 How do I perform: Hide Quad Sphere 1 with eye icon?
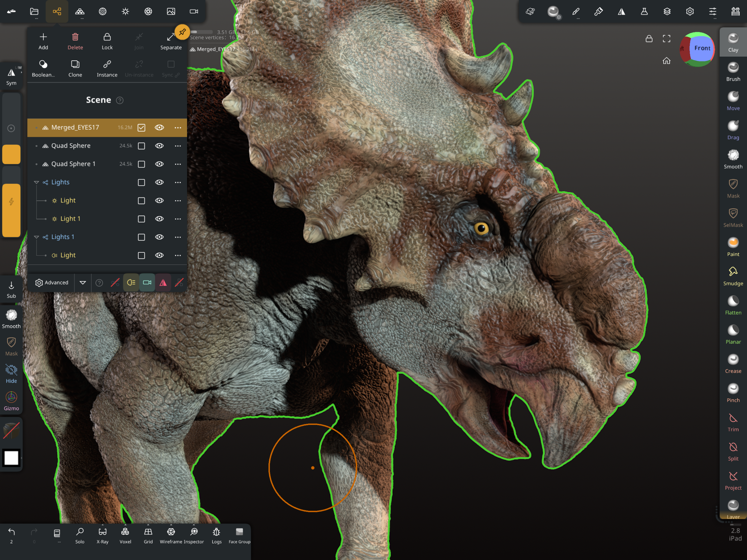(x=159, y=164)
